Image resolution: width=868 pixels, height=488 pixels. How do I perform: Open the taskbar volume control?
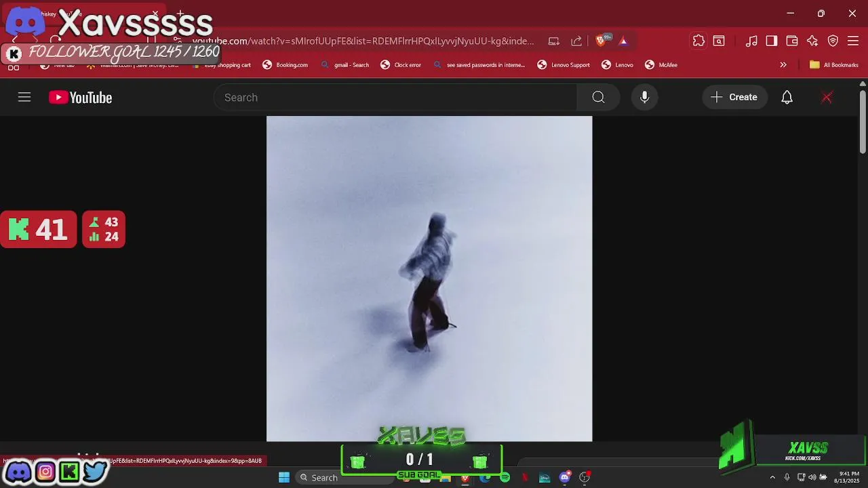tap(812, 478)
